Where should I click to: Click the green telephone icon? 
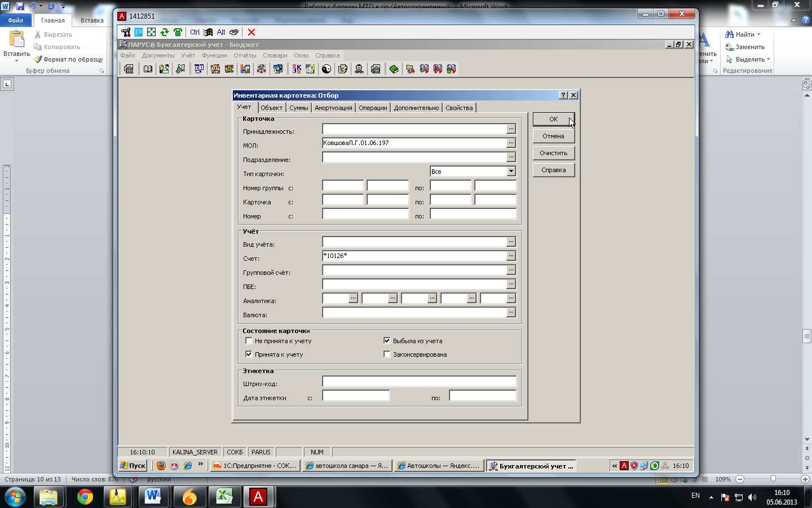click(178, 32)
